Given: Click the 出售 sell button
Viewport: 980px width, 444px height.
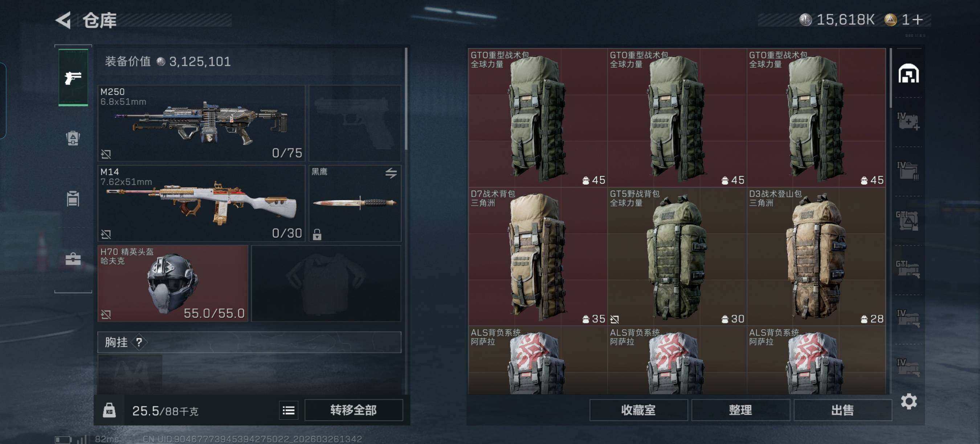Looking at the screenshot, I should pos(842,410).
